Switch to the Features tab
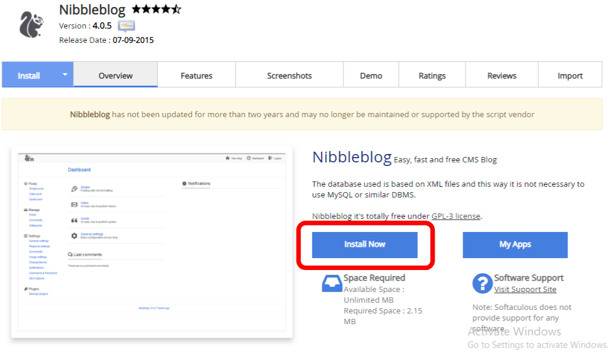The height and width of the screenshot is (364, 612). click(196, 75)
